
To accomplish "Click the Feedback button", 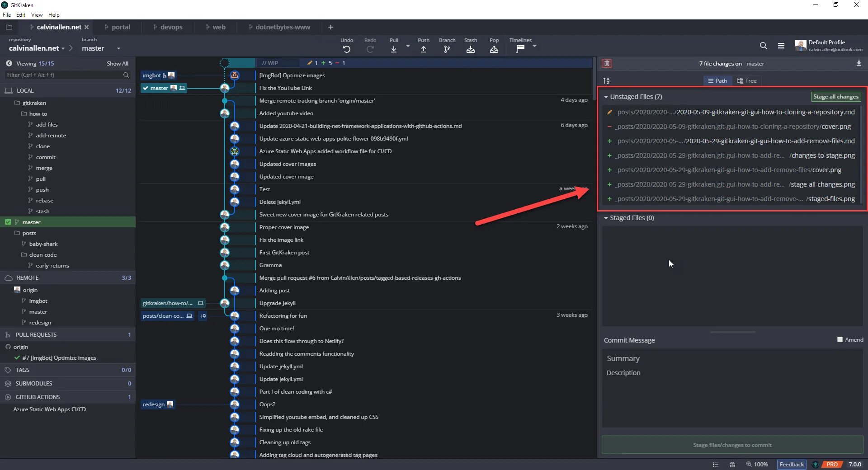I will pyautogui.click(x=792, y=464).
